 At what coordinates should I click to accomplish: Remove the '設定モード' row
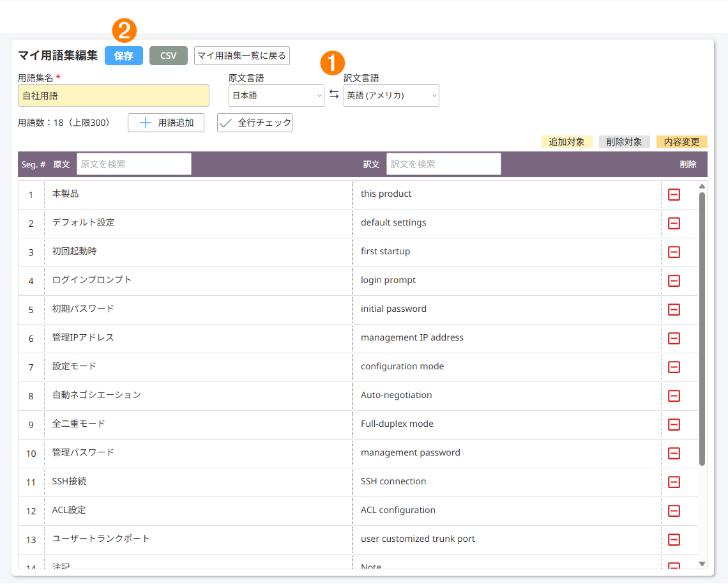(674, 367)
